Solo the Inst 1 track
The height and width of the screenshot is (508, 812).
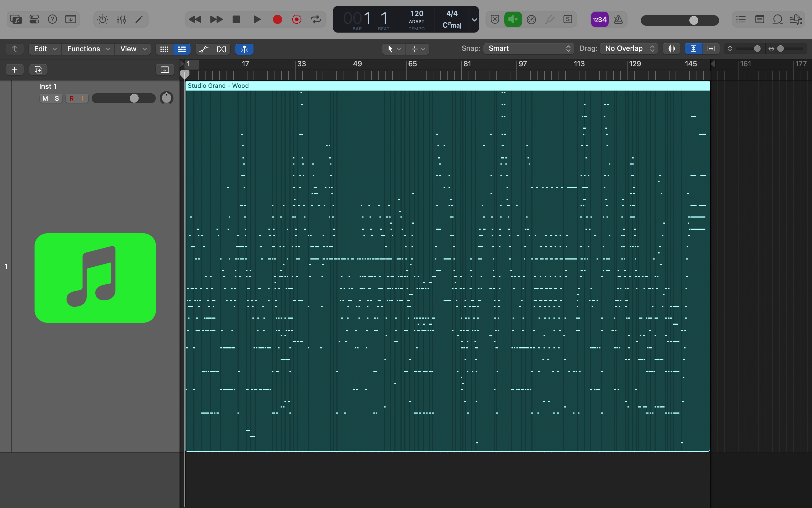pos(57,99)
